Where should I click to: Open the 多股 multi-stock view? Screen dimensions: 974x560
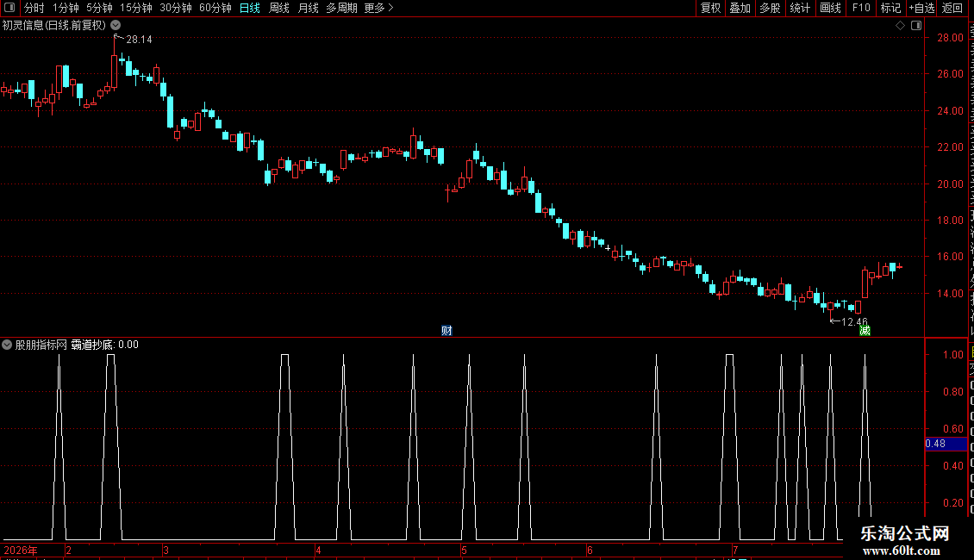pyautogui.click(x=770, y=8)
